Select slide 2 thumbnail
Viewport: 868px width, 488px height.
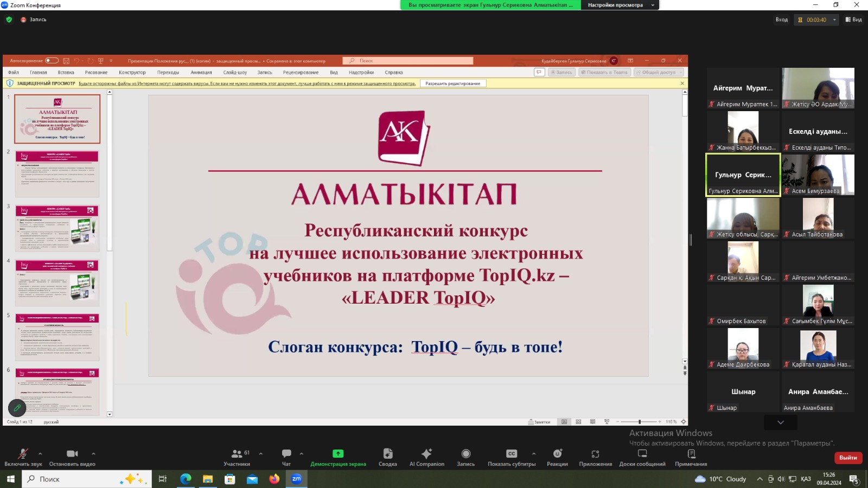tap(58, 174)
